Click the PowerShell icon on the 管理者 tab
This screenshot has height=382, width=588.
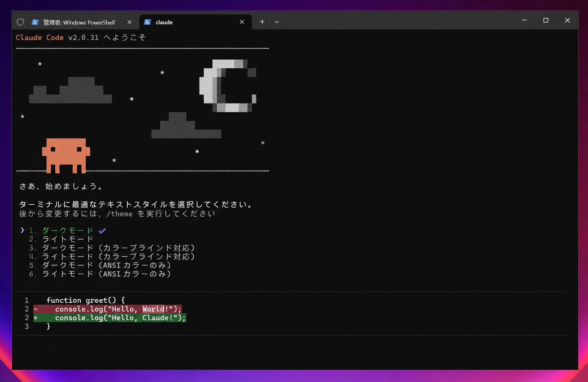pos(35,22)
